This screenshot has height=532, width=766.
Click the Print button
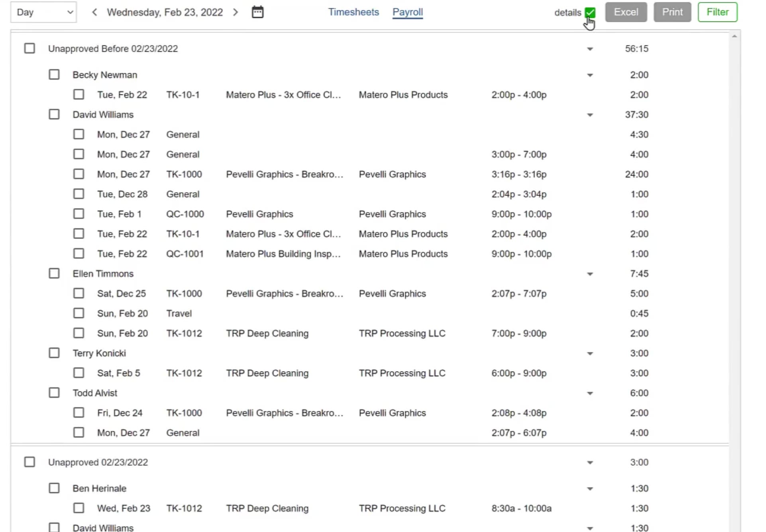[x=672, y=12]
